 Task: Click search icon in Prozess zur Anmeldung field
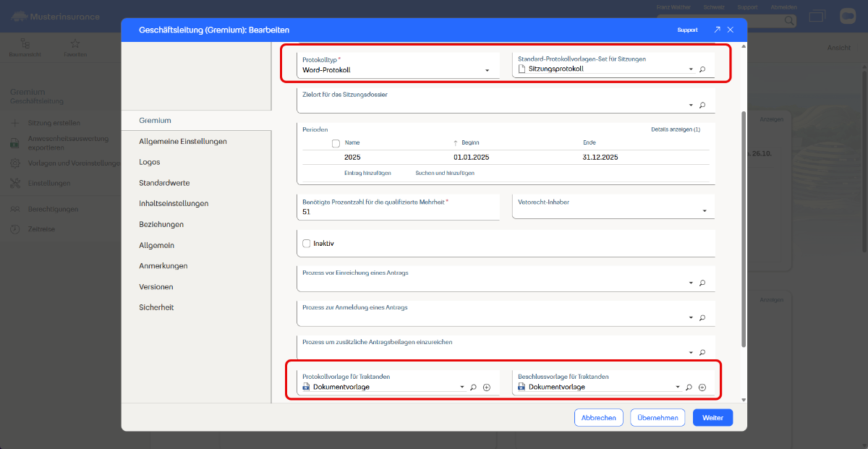(702, 318)
